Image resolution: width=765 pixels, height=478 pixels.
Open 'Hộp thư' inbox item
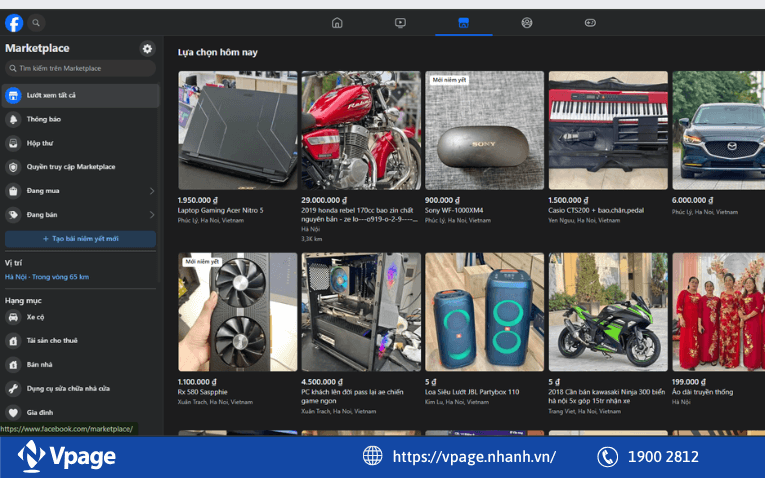point(40,143)
